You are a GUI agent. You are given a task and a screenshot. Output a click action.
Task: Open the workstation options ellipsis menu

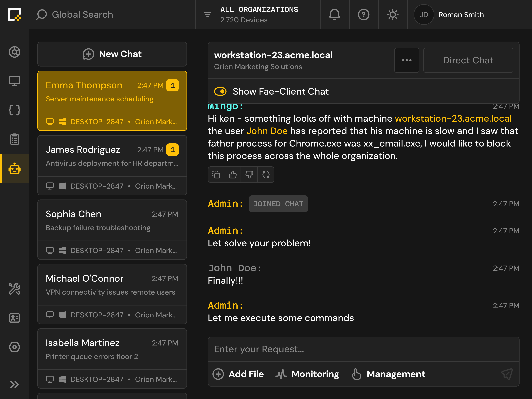[x=407, y=60]
